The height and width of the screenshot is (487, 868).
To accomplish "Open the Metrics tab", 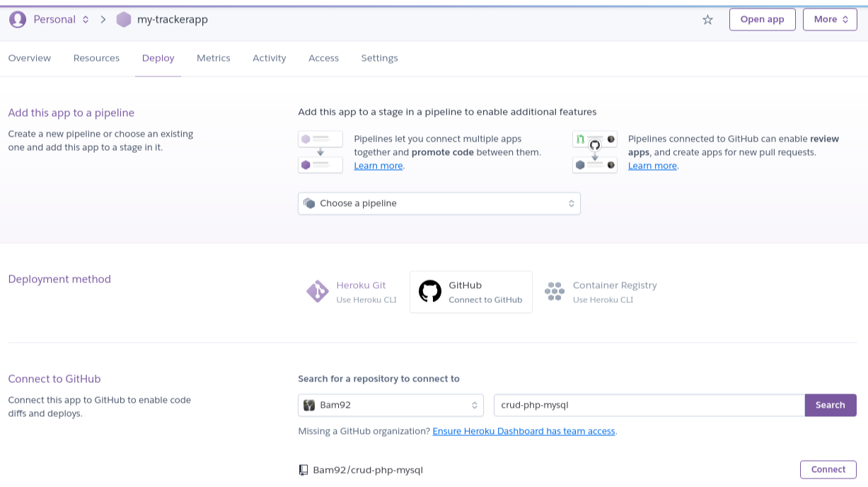I will click(214, 58).
